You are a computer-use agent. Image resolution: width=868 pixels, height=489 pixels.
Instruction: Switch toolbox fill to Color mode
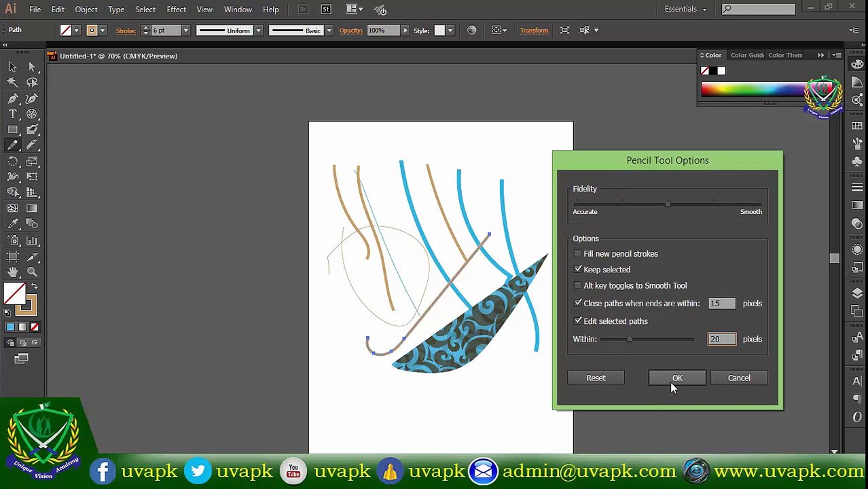tap(10, 327)
